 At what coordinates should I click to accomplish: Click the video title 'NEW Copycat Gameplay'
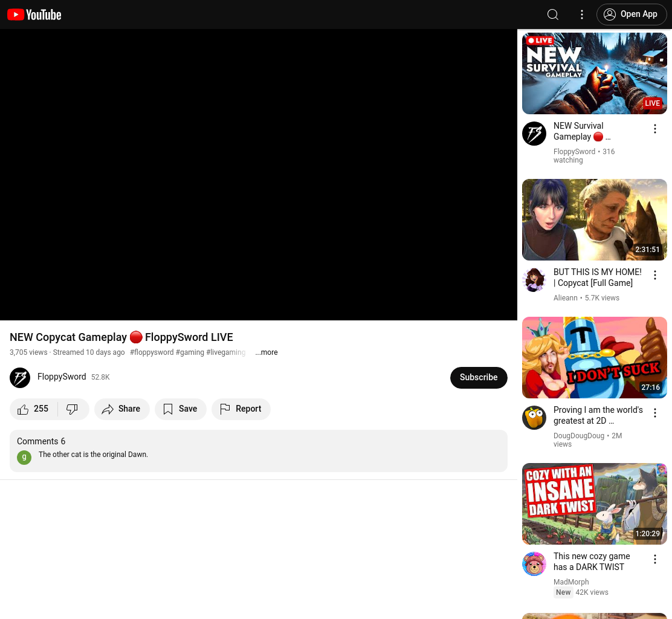[x=121, y=337]
